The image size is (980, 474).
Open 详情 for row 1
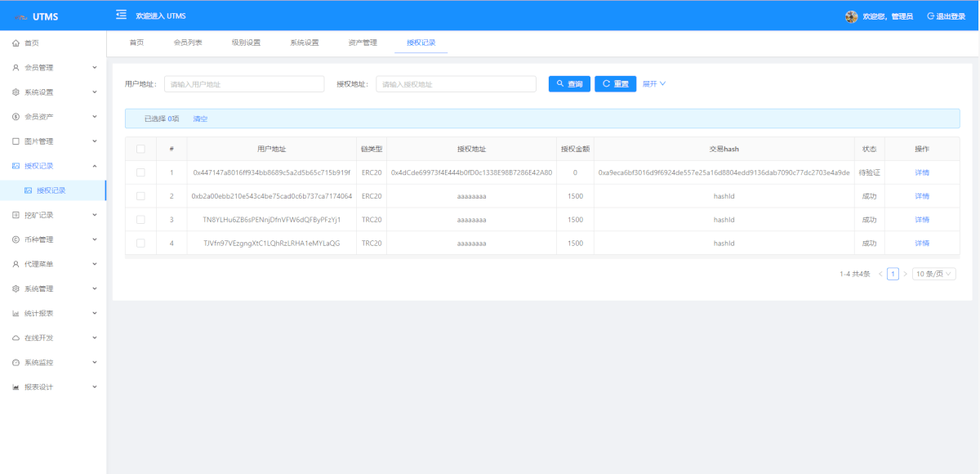pyautogui.click(x=922, y=172)
